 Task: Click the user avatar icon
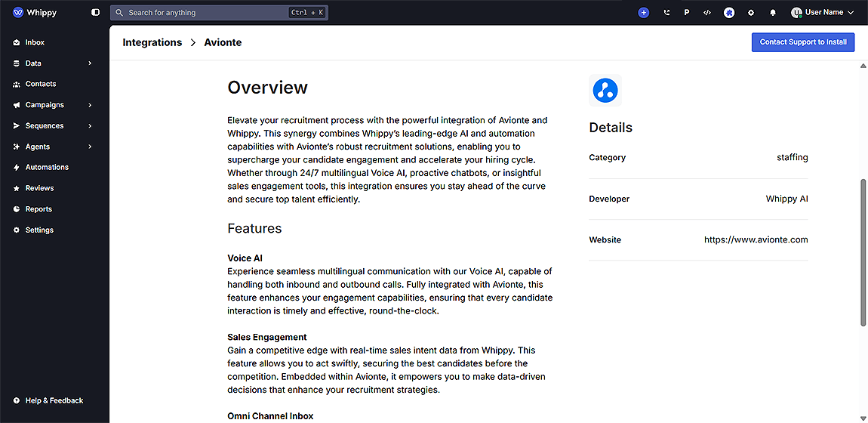(x=796, y=12)
